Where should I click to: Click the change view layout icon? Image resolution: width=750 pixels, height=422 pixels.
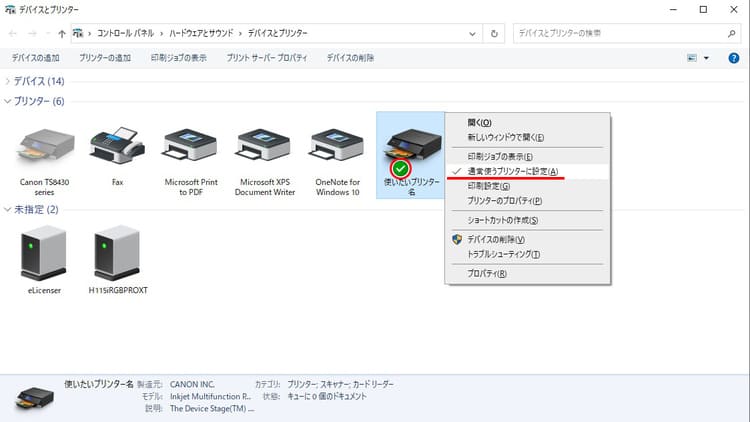(x=692, y=58)
